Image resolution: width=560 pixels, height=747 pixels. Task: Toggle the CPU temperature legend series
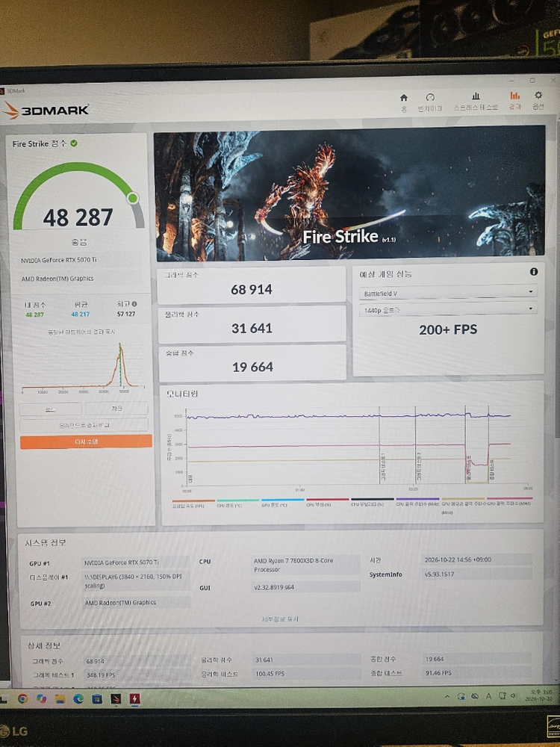(237, 503)
